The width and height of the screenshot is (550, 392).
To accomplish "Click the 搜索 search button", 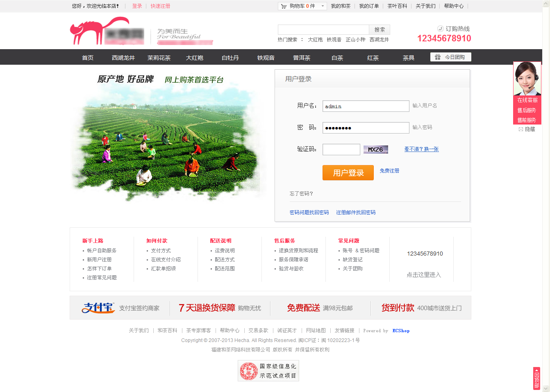I will (380, 29).
